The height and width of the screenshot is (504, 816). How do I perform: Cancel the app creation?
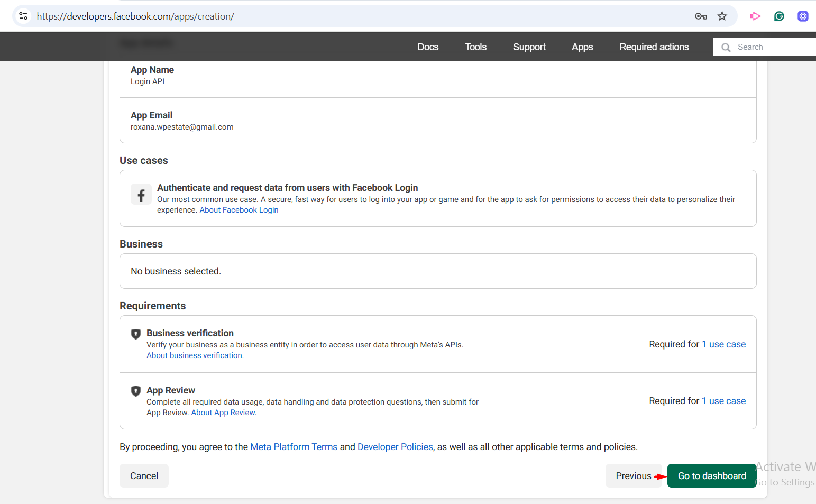click(x=144, y=476)
